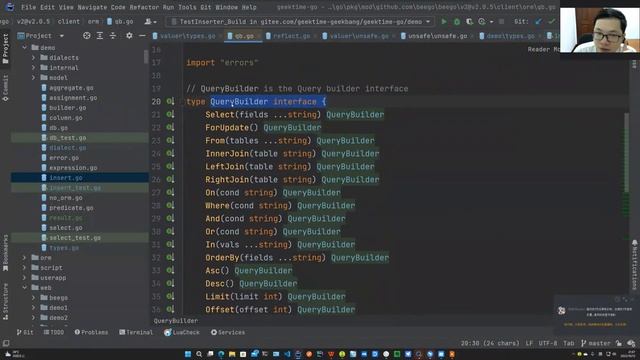The width and height of the screenshot is (640, 360).
Task: Expand the model folder
Action: tap(34, 78)
